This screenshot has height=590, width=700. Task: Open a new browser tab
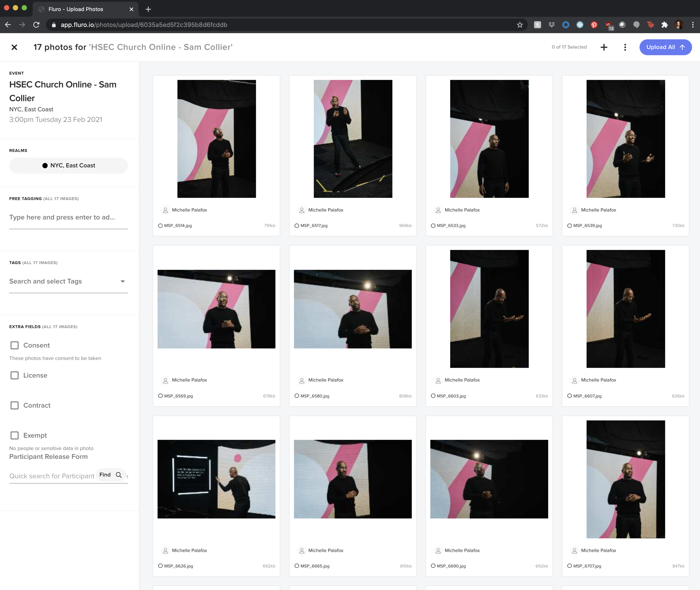click(x=148, y=9)
